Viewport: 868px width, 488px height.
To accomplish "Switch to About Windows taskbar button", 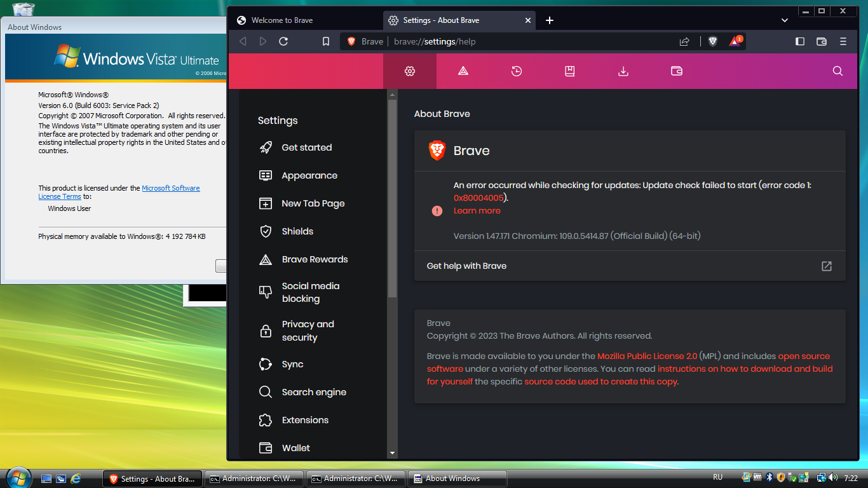I will pyautogui.click(x=458, y=478).
